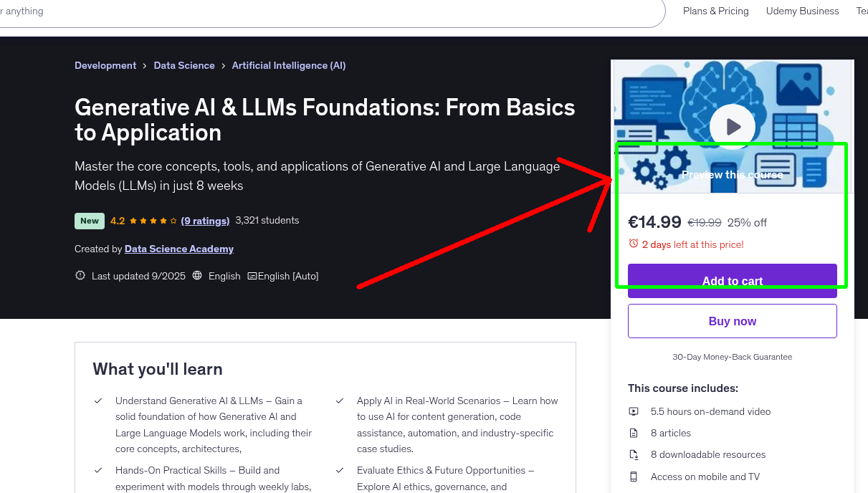Image resolution: width=868 pixels, height=493 pixels.
Task: Add the course to cart
Action: 732,281
